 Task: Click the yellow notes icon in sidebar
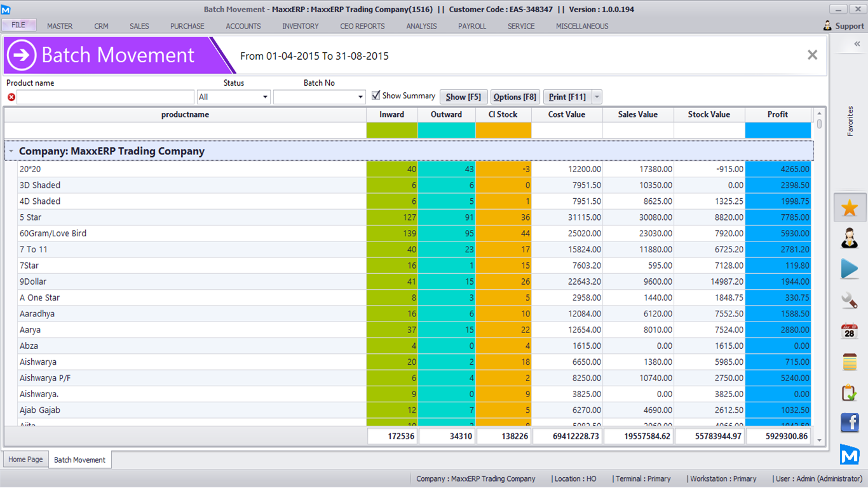850,362
